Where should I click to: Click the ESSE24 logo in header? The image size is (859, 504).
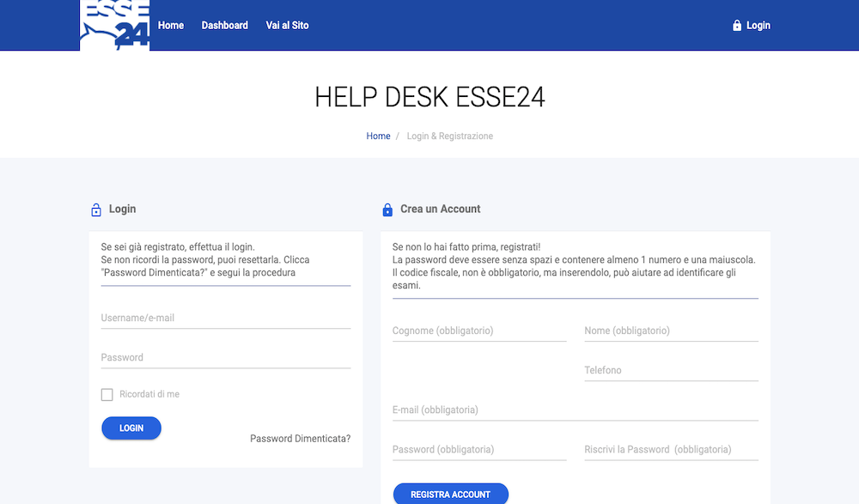[x=114, y=25]
